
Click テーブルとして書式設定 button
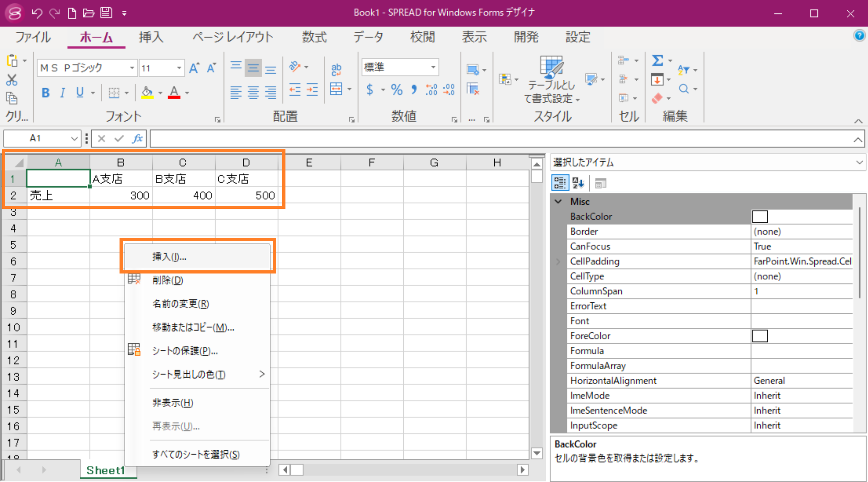coord(551,80)
